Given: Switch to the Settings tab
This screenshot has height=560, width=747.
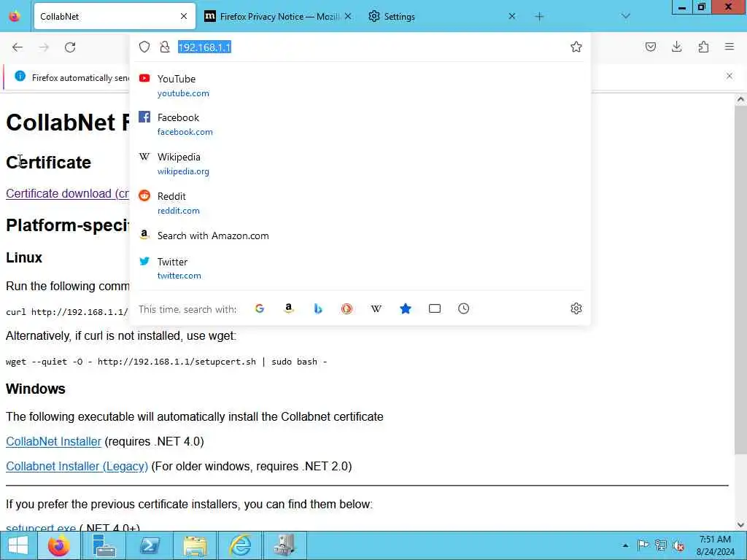Looking at the screenshot, I should click(441, 16).
